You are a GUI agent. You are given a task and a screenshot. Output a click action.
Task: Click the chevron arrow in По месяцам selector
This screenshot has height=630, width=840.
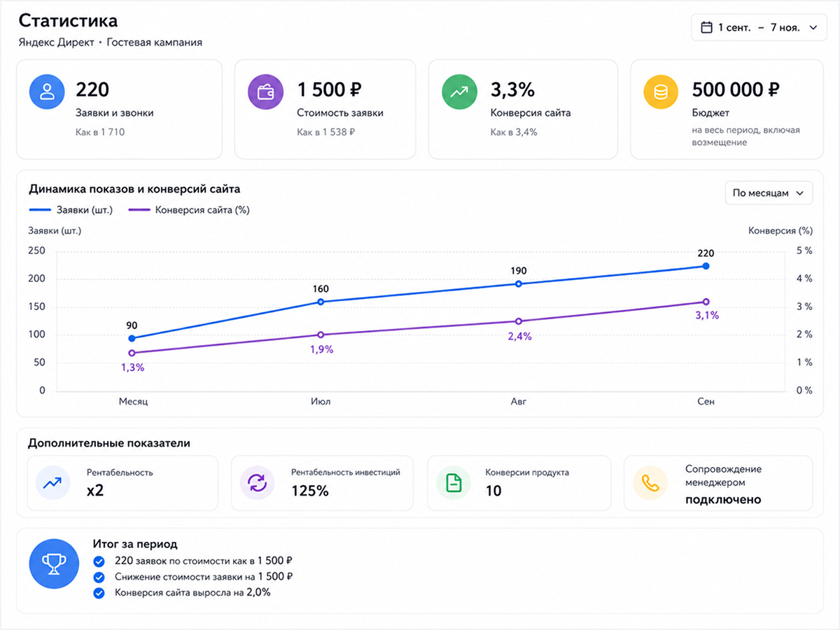coord(799,194)
